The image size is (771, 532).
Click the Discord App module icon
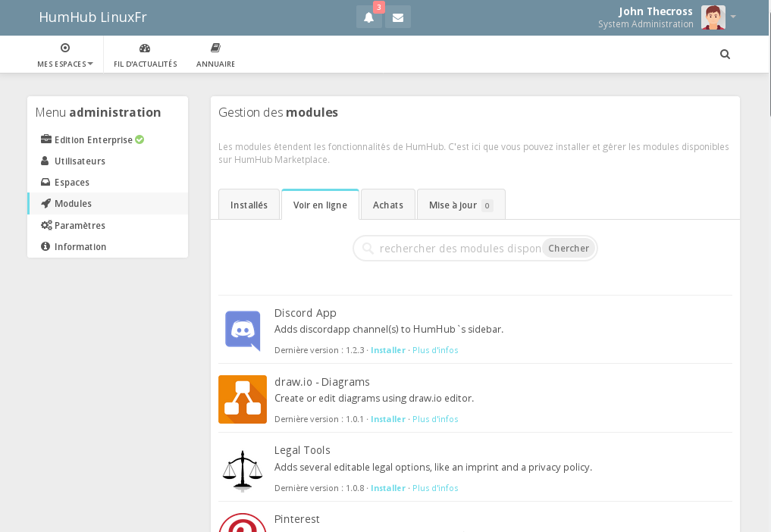[x=243, y=330]
